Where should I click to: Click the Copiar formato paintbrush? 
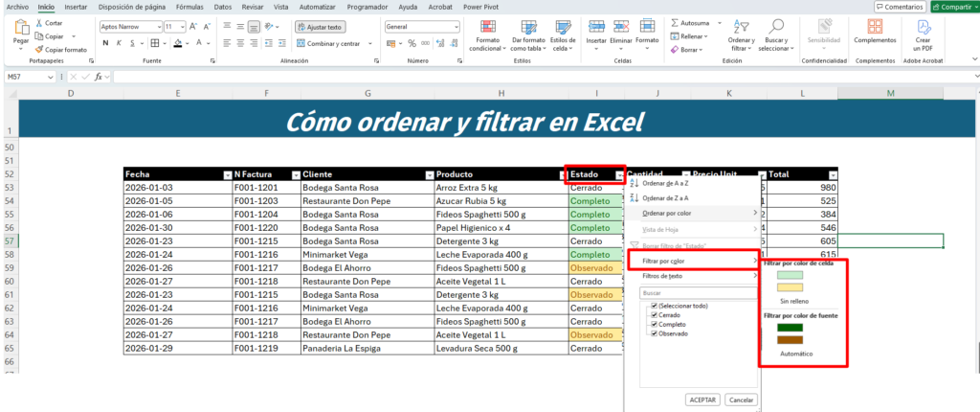click(39, 50)
